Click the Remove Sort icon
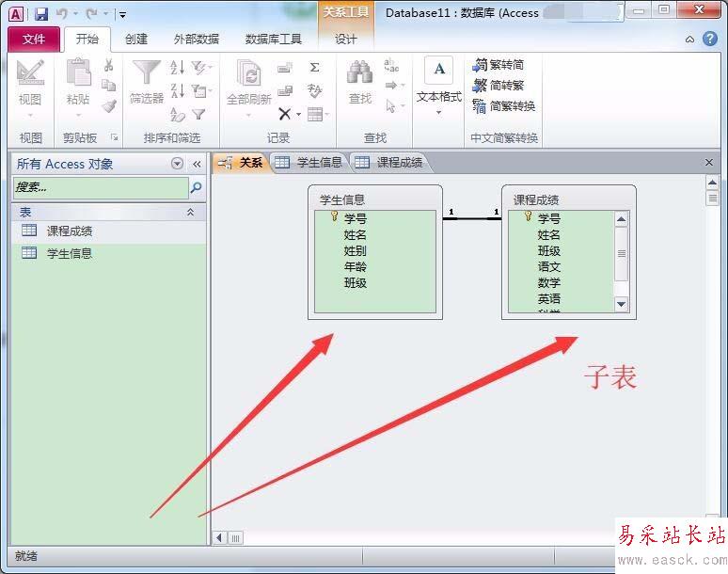Image resolution: width=728 pixels, height=574 pixels. point(178,114)
